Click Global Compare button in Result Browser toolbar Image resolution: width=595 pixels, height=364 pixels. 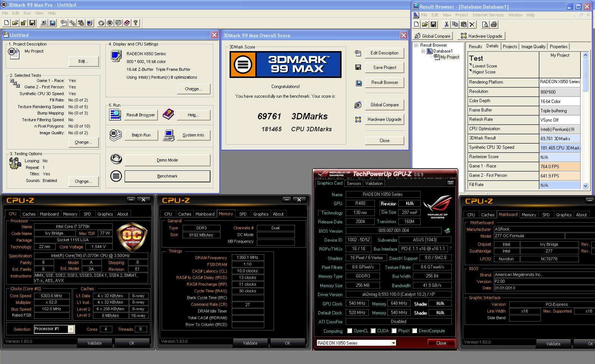[x=433, y=36]
